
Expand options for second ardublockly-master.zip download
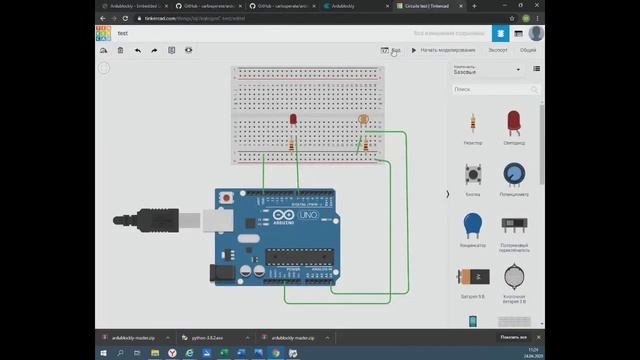coord(327,338)
